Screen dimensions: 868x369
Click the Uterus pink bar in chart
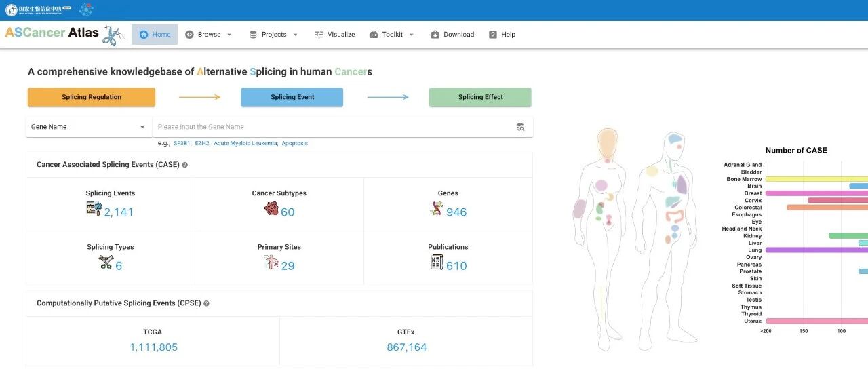coord(817,321)
